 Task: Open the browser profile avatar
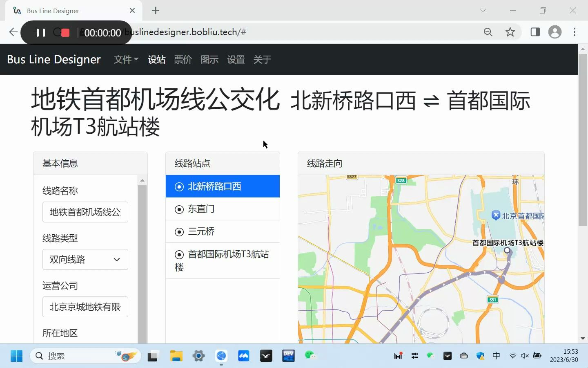click(x=555, y=32)
